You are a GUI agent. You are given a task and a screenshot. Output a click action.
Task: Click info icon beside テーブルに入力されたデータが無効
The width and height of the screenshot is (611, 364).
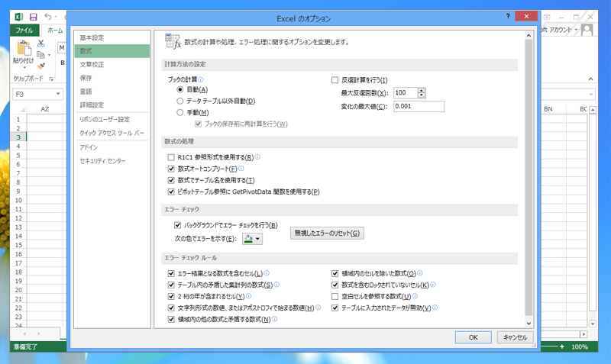[x=435, y=308]
